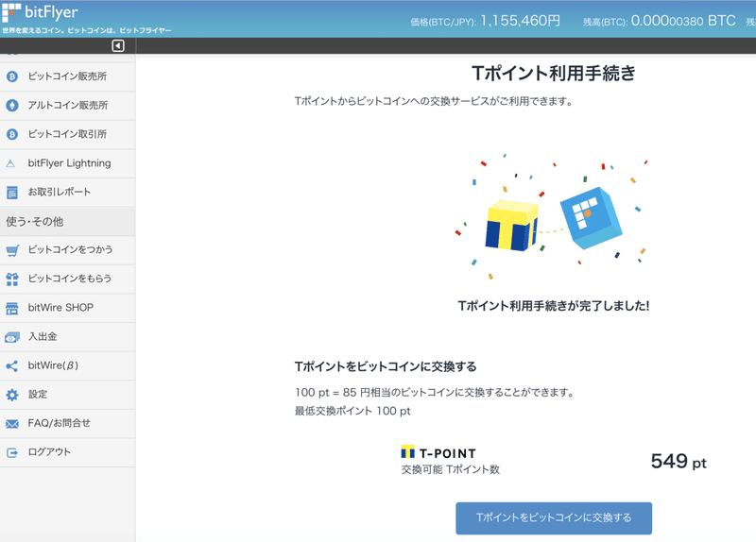Open 入出金 deposit/withdraw page
This screenshot has width=756, height=542.
(x=67, y=337)
